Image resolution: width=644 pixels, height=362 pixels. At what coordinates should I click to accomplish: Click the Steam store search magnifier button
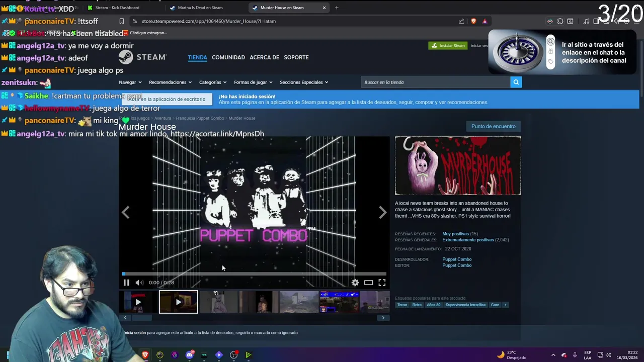[x=516, y=82]
